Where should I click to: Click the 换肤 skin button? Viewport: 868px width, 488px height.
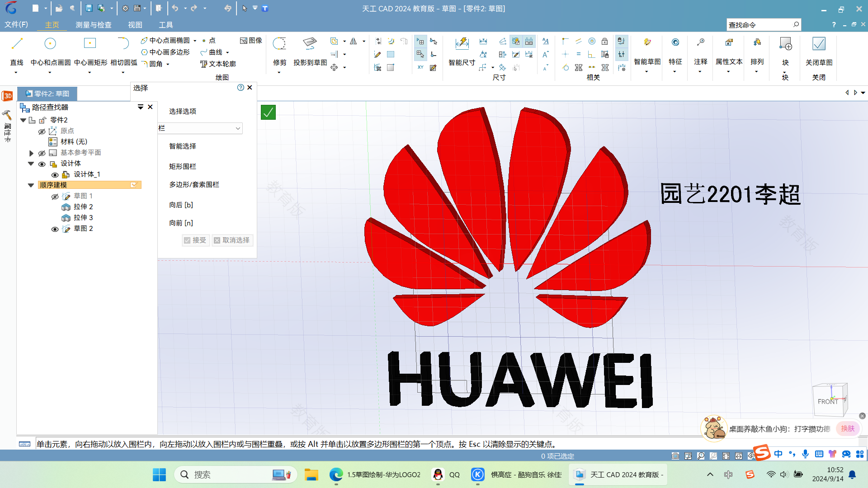848,428
